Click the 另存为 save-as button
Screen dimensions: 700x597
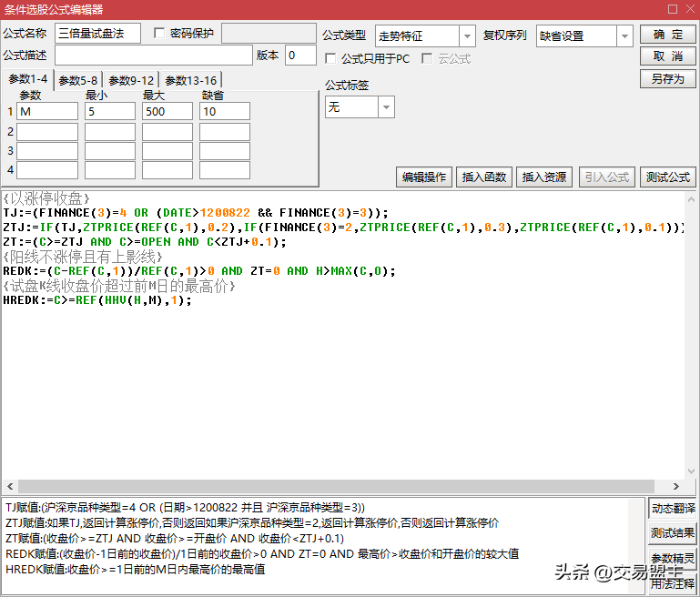tap(667, 79)
